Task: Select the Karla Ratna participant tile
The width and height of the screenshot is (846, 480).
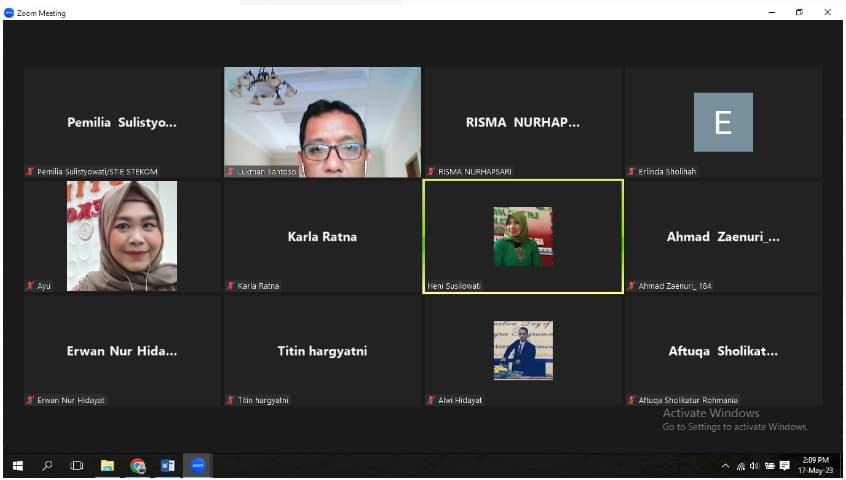Action: tap(322, 236)
